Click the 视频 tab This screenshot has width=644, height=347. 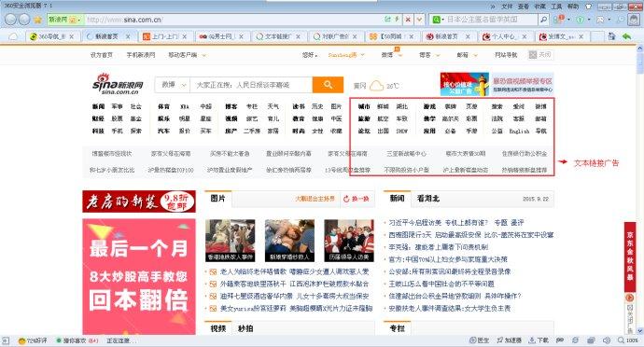(218, 328)
